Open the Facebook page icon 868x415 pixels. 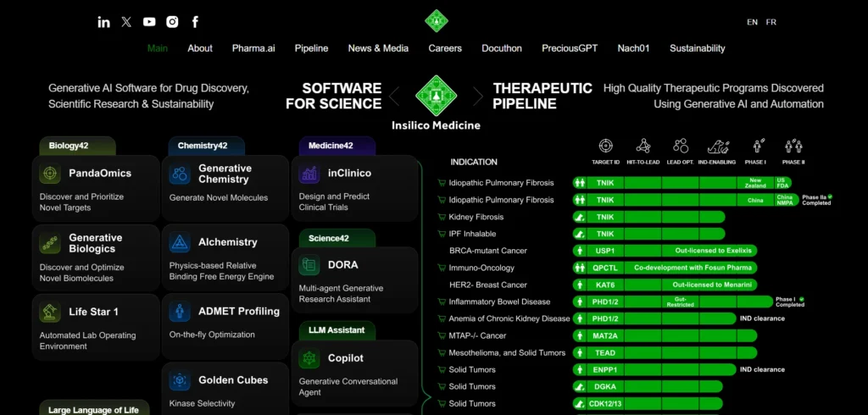pyautogui.click(x=195, y=22)
